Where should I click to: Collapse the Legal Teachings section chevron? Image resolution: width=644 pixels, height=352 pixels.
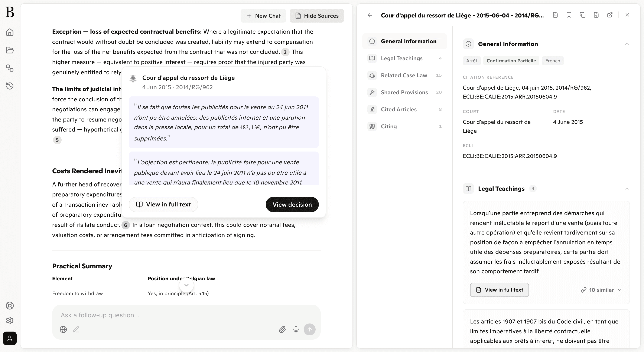pyautogui.click(x=627, y=189)
